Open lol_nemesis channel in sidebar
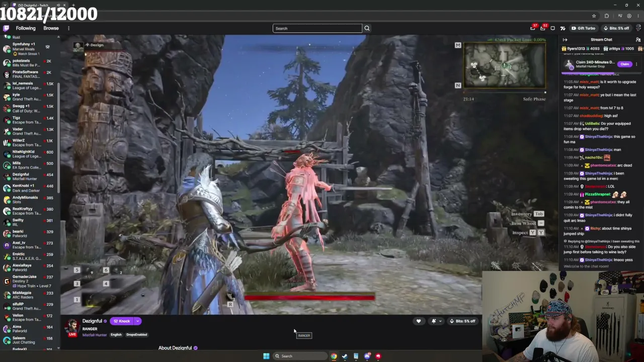 (29, 85)
